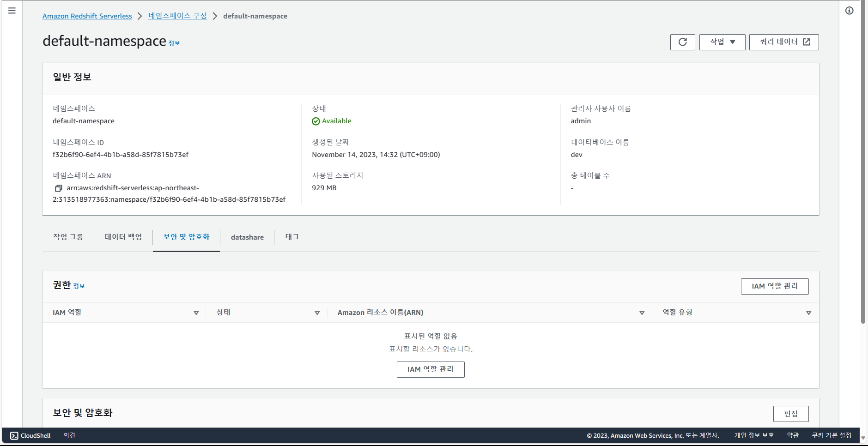Refresh the namespace details
Screen dimensions: 868x446
pos(682,42)
